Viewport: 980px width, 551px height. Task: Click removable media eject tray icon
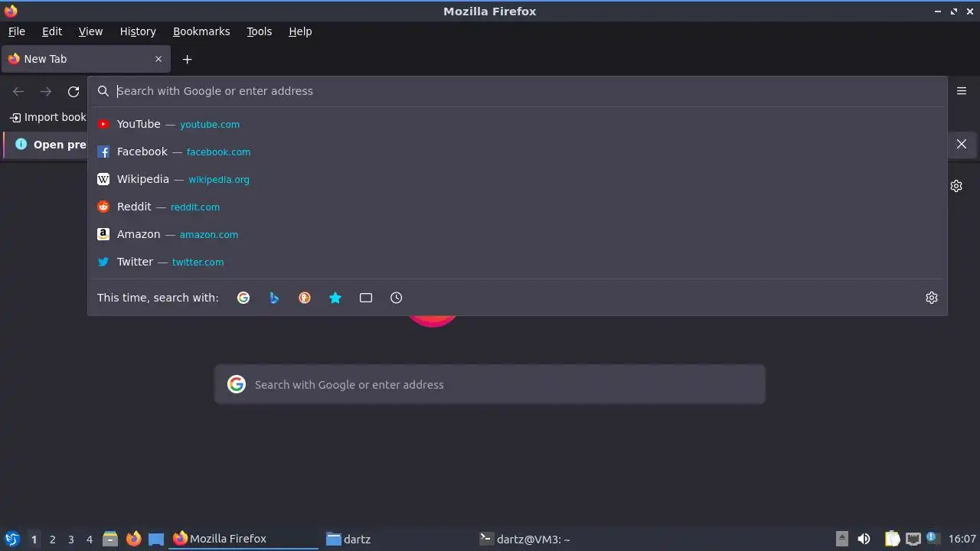point(841,539)
